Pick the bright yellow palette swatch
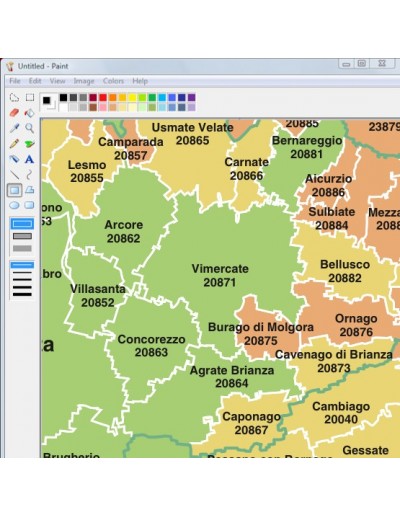 (x=132, y=97)
